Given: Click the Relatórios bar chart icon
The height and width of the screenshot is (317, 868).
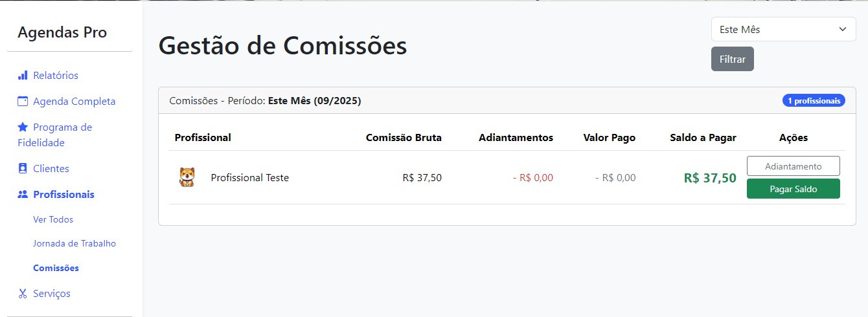Looking at the screenshot, I should [23, 76].
